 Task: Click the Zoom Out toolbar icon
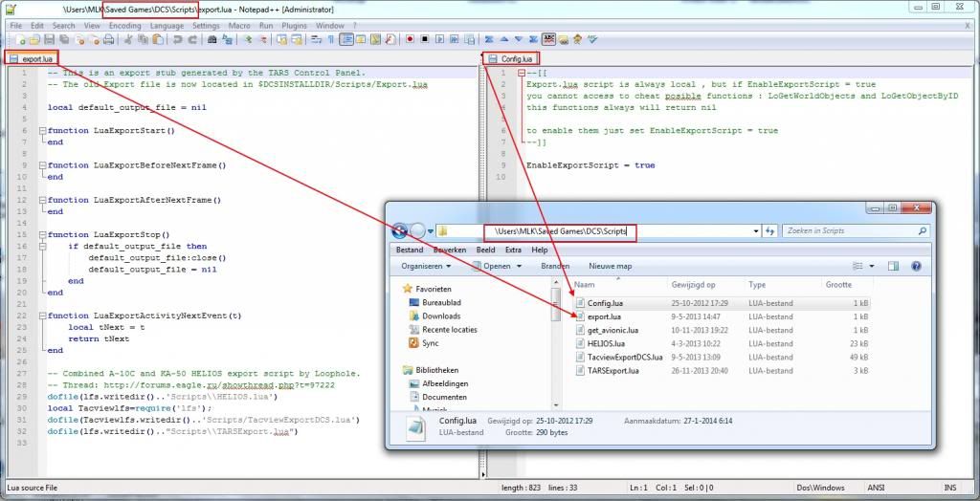point(264,39)
